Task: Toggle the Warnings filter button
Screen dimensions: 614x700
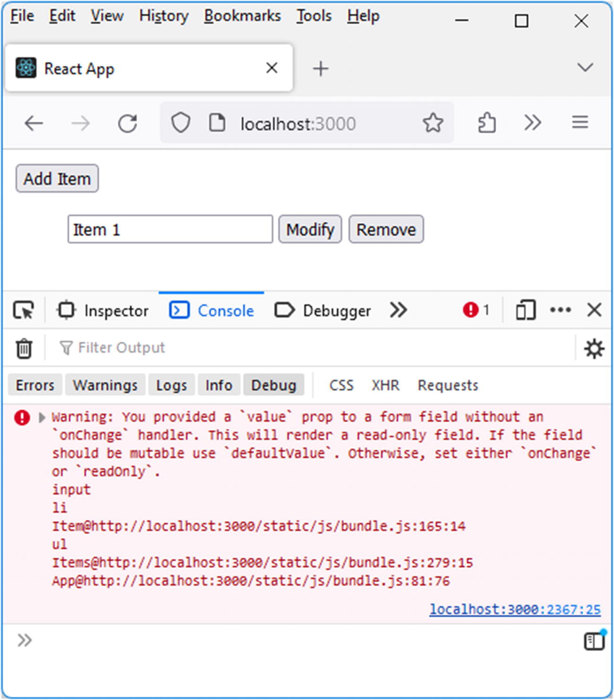Action: point(105,385)
